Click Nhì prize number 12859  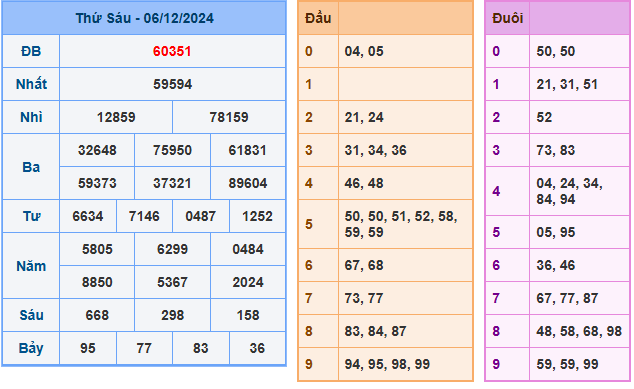tap(116, 117)
